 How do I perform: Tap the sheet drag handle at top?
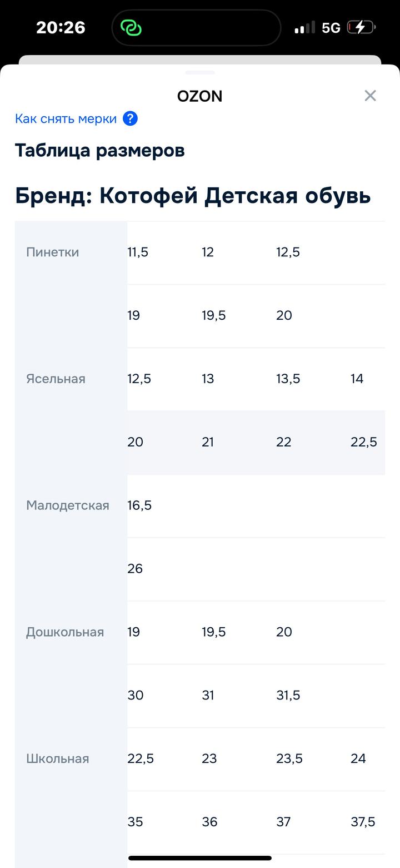click(200, 72)
